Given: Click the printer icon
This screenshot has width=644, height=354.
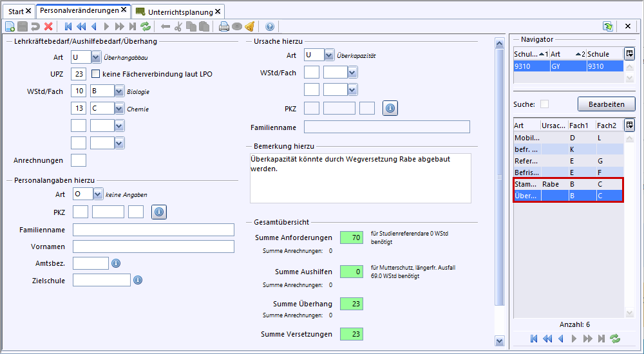Looking at the screenshot, I should [223, 26].
